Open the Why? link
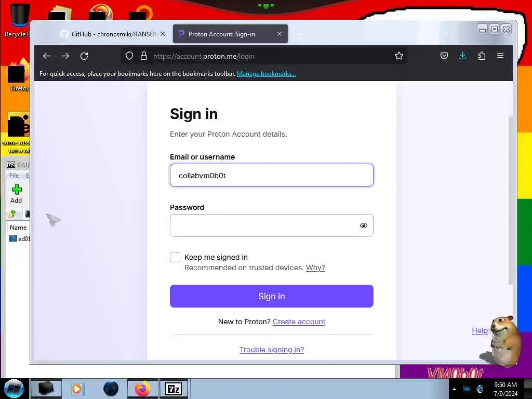 point(315,268)
